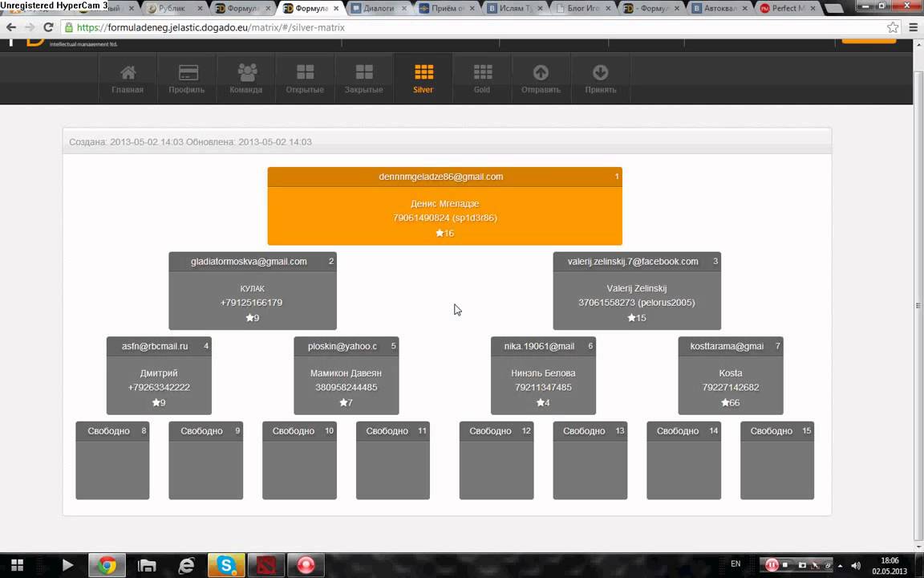Click the Денис Мгеладзе name text
924x578 pixels.
pyautogui.click(x=445, y=204)
